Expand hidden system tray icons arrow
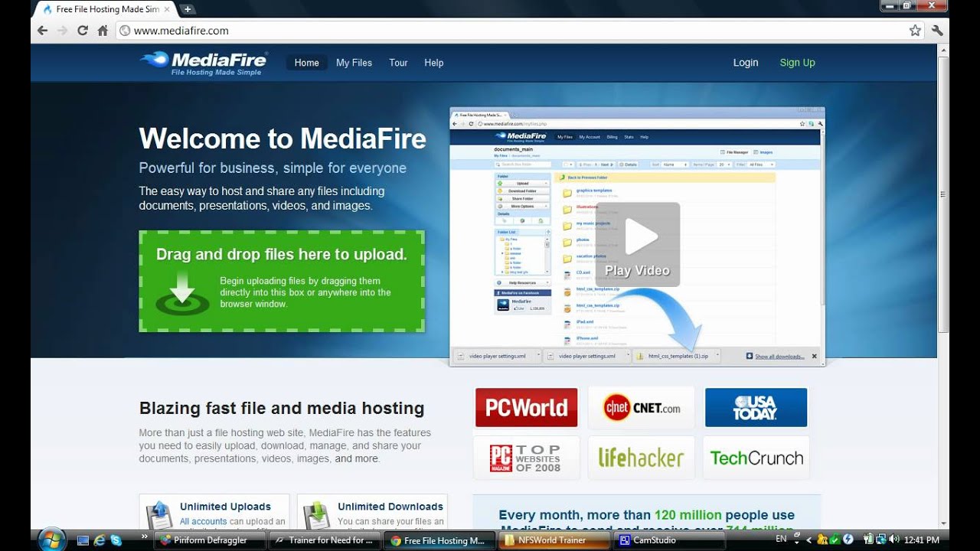This screenshot has height=551, width=980. (809, 540)
